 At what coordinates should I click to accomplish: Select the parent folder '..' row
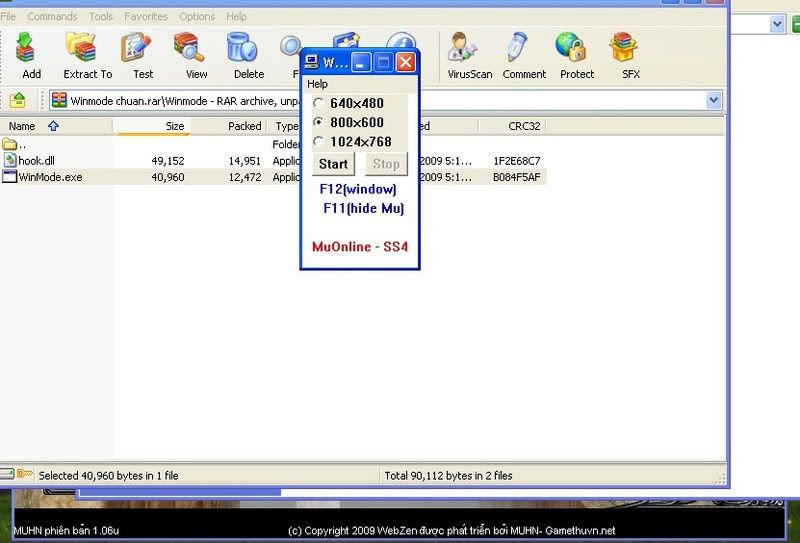coord(273,144)
